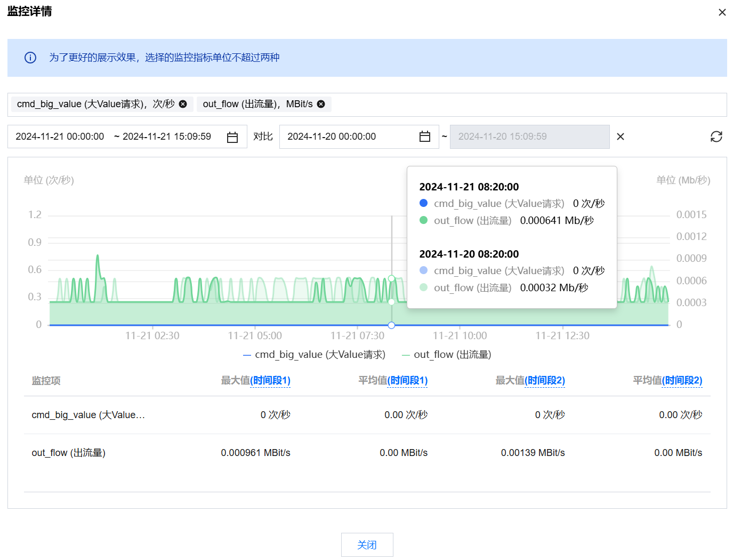The image size is (733, 560).
Task: Open calendar for comparison start date
Action: click(424, 137)
